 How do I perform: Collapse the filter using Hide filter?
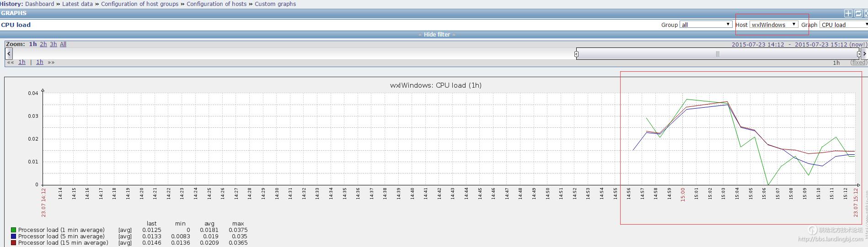coord(437,35)
